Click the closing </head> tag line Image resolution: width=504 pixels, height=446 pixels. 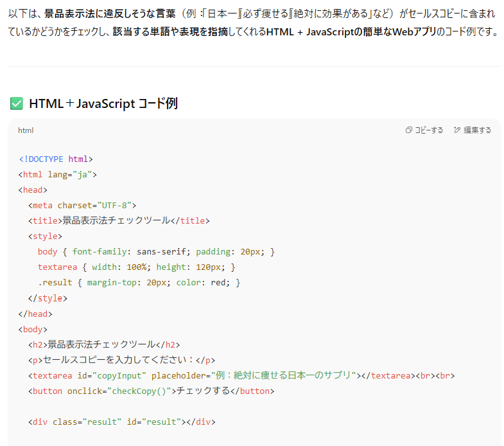[x=35, y=314]
